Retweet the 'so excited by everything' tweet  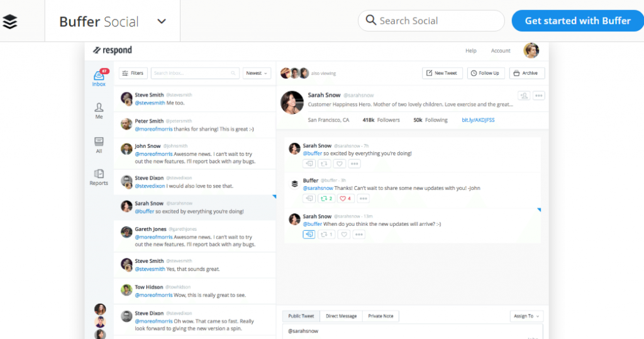324,164
